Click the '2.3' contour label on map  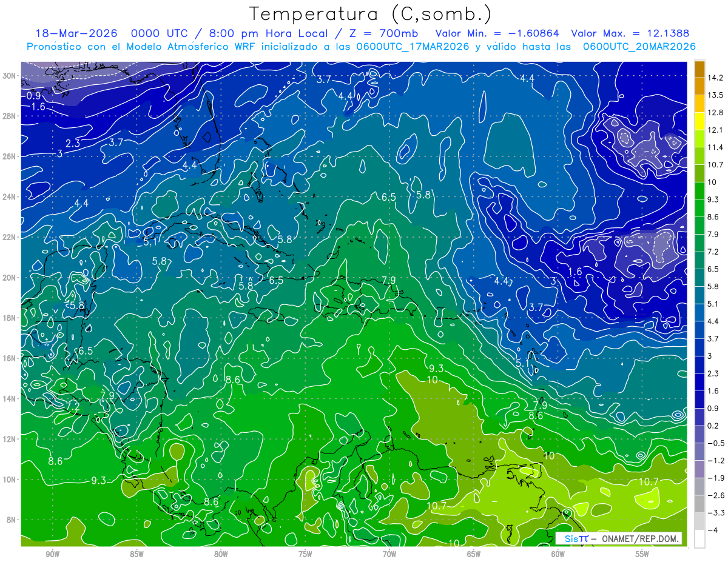pyautogui.click(x=73, y=143)
